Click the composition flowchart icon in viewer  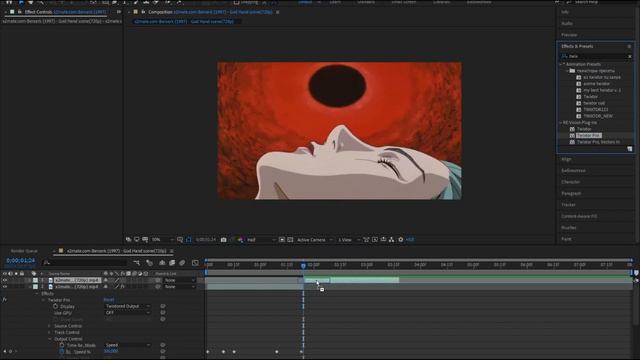[391, 240]
